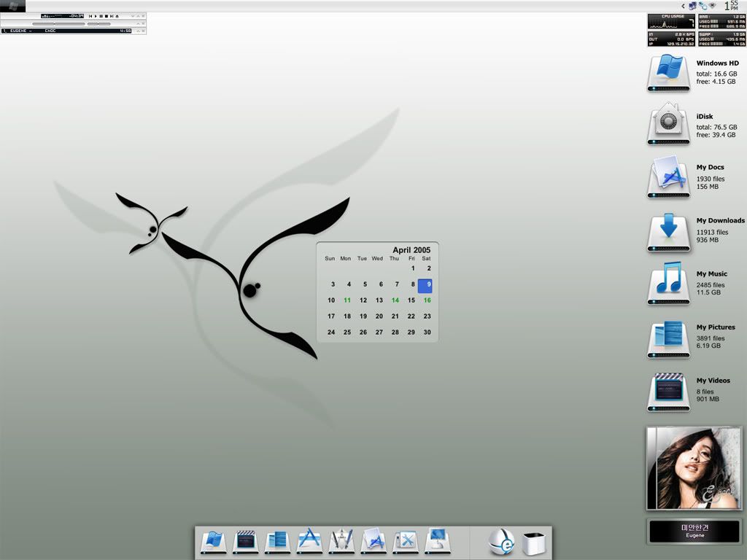The image size is (747, 560).
Task: Click the CPU USAGE graph widget
Action: pos(671,21)
